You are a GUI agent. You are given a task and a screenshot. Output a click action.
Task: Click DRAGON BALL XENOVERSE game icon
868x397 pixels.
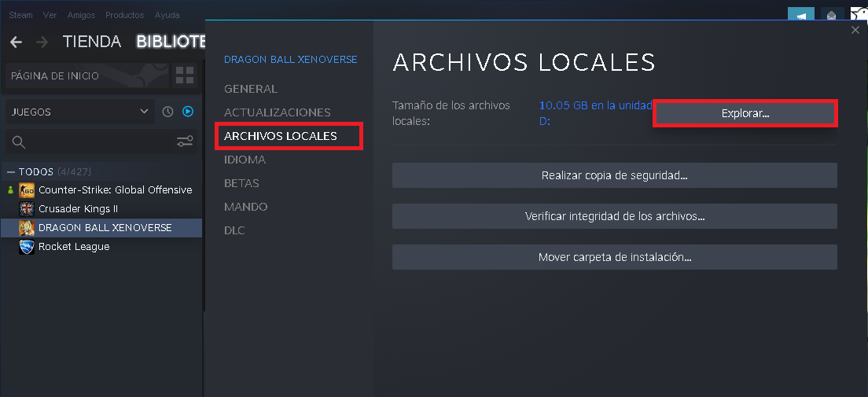pyautogui.click(x=27, y=227)
